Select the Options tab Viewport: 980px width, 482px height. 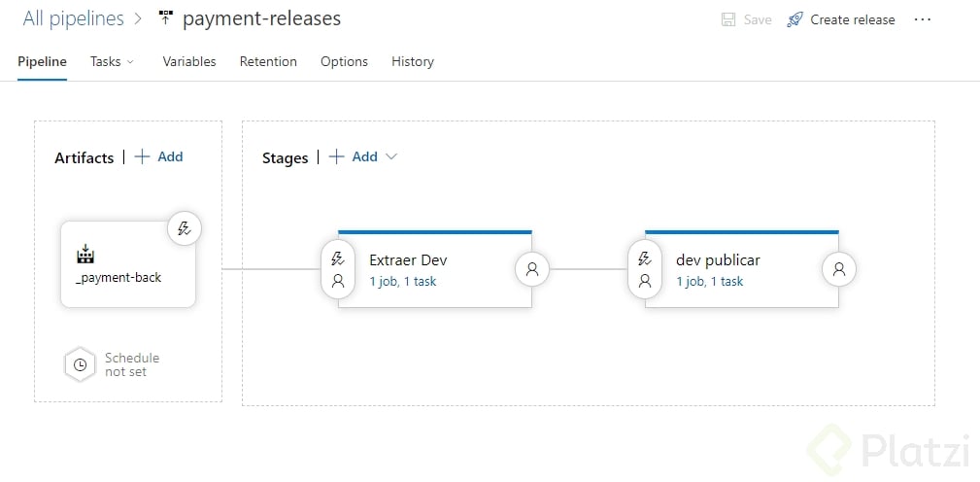pyautogui.click(x=344, y=61)
